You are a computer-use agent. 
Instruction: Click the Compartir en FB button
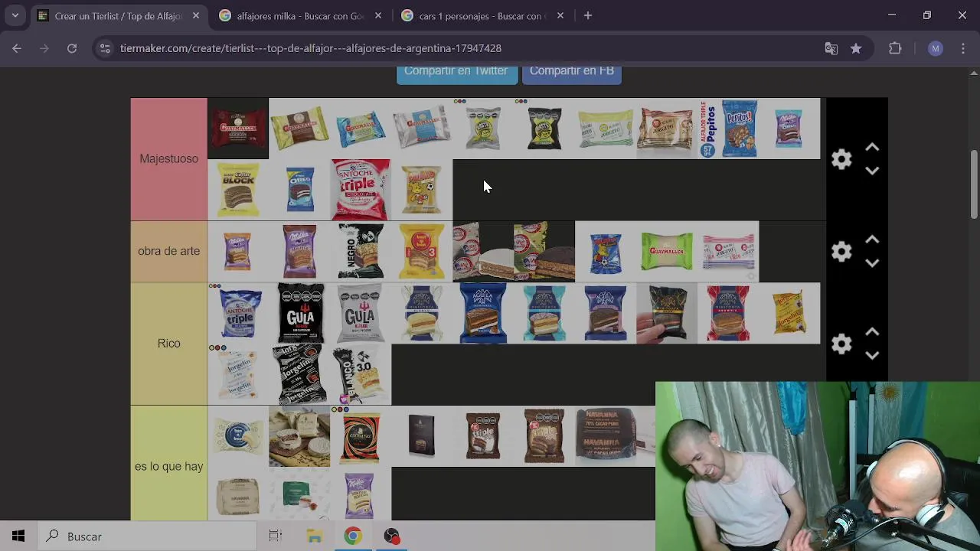click(572, 73)
